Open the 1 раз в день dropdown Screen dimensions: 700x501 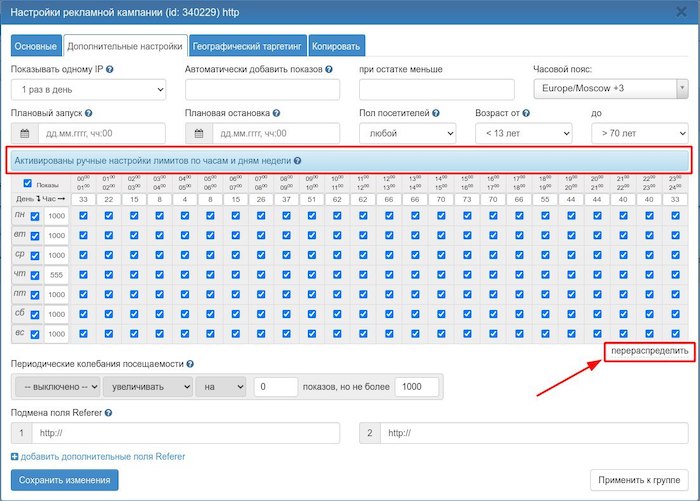(88, 90)
